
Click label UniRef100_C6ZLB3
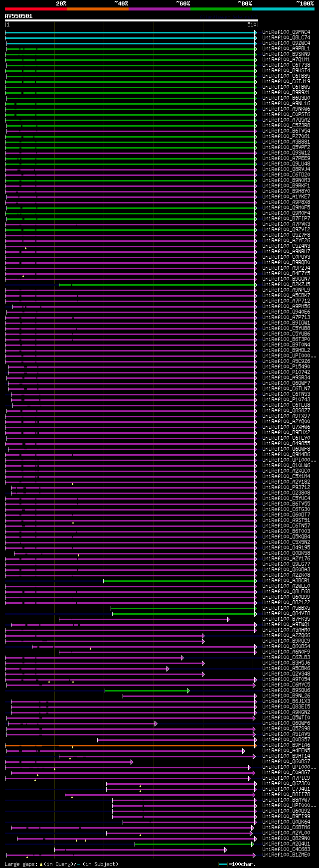pyautogui.click(x=286, y=658)
